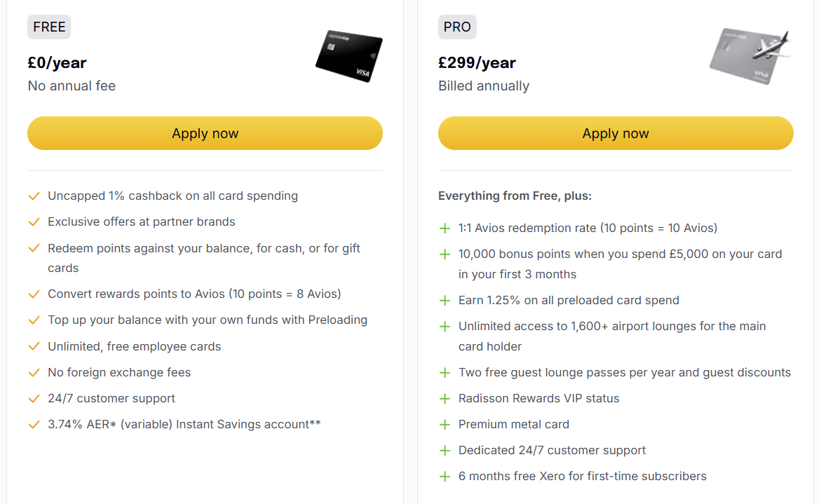Click checkmark beside Exclusive offers at partner brands

click(x=34, y=222)
